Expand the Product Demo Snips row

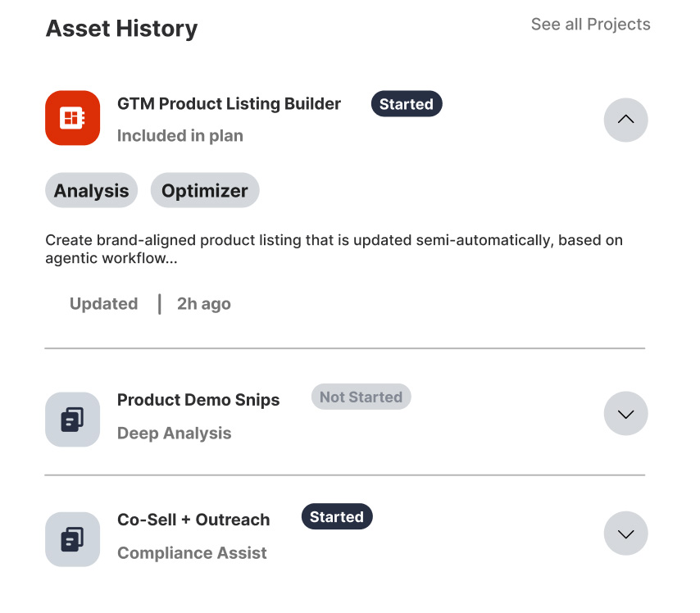[625, 414]
